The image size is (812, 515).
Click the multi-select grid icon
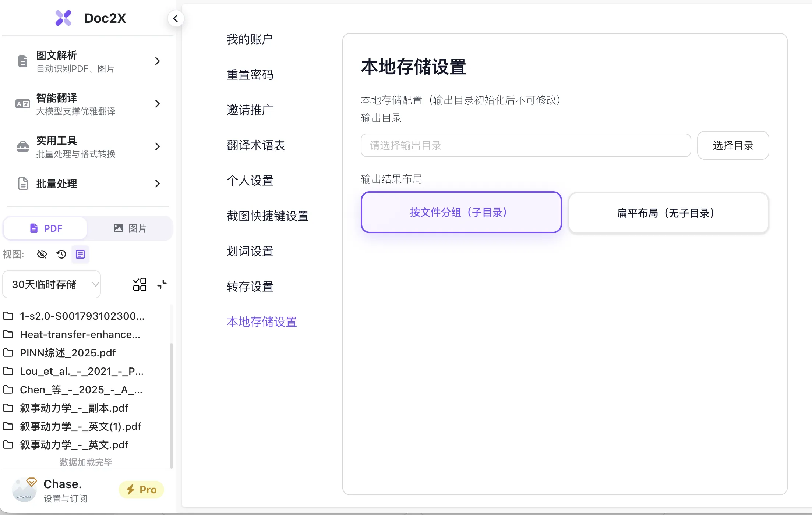coord(140,284)
